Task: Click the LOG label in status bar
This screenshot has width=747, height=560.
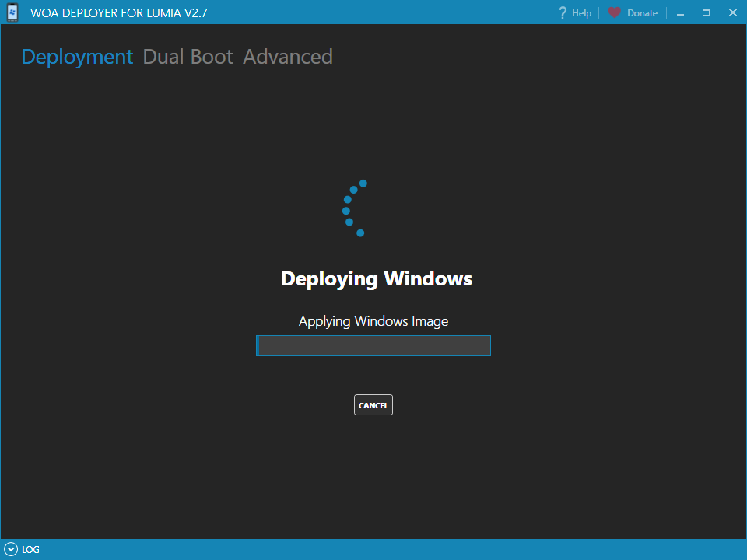Action: pyautogui.click(x=30, y=550)
